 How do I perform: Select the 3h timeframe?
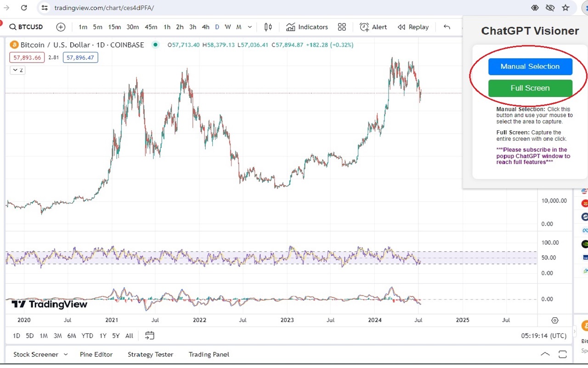tap(192, 27)
